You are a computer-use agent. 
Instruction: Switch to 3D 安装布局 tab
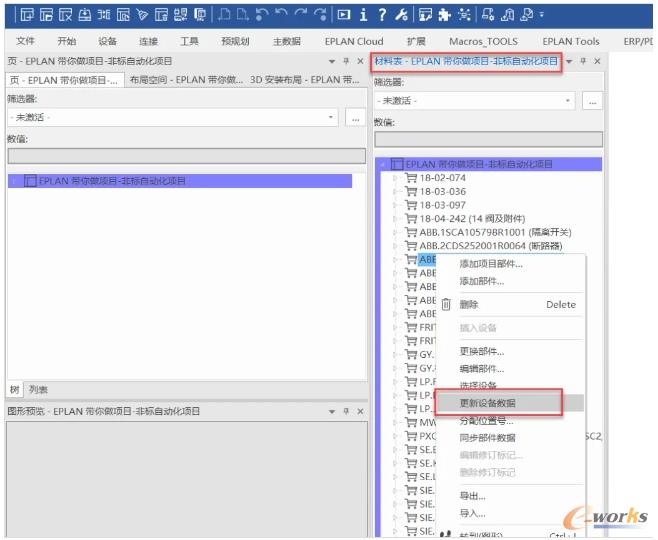(305, 80)
